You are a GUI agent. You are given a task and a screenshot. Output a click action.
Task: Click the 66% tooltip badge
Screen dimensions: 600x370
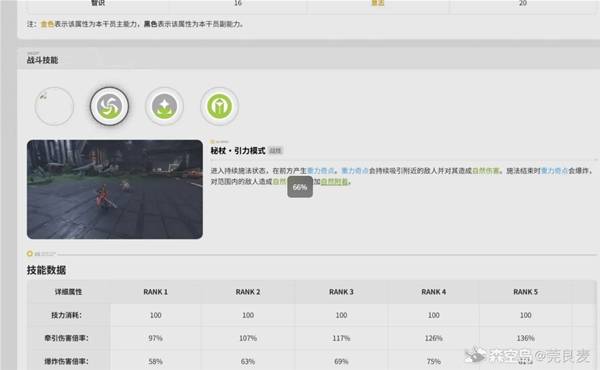[300, 187]
